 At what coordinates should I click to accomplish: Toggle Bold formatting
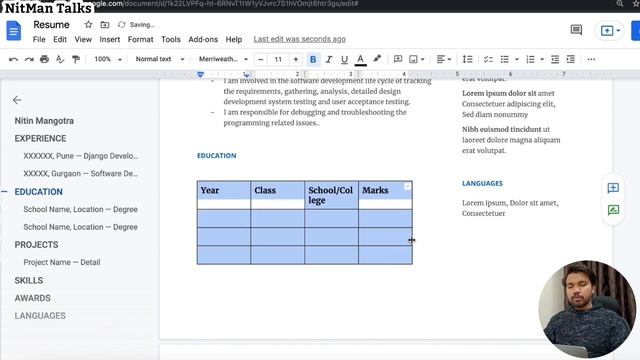pos(313,60)
